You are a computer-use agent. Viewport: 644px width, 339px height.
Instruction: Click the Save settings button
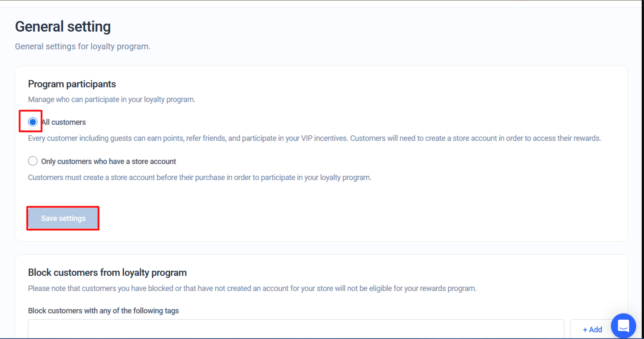point(63,218)
